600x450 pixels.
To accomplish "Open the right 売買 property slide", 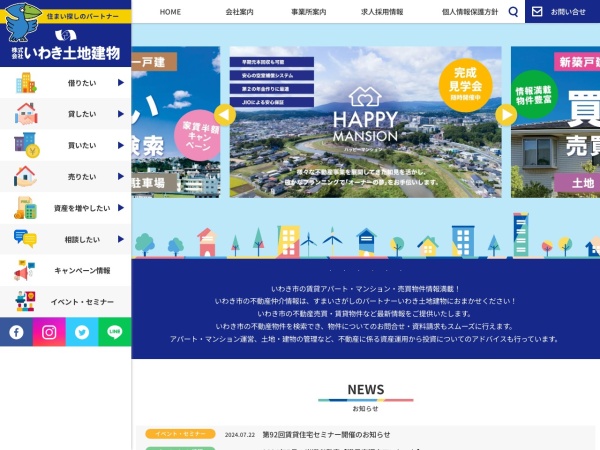I will click(x=555, y=122).
